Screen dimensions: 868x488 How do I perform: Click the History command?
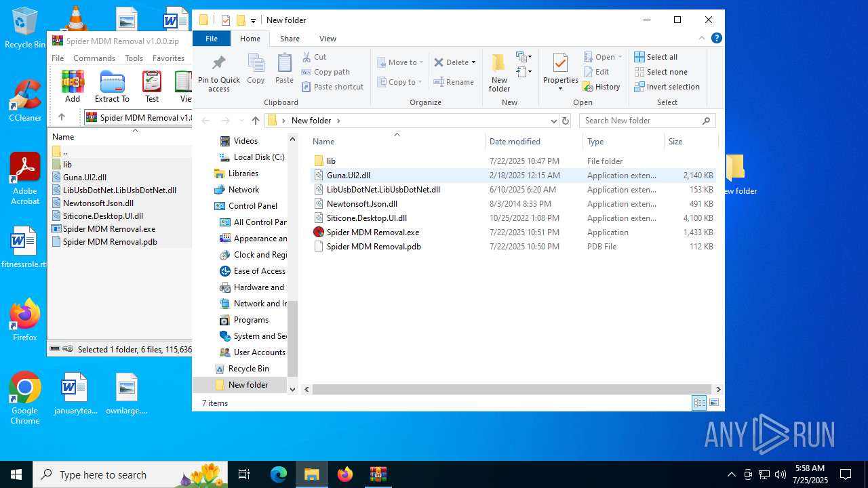601,87
